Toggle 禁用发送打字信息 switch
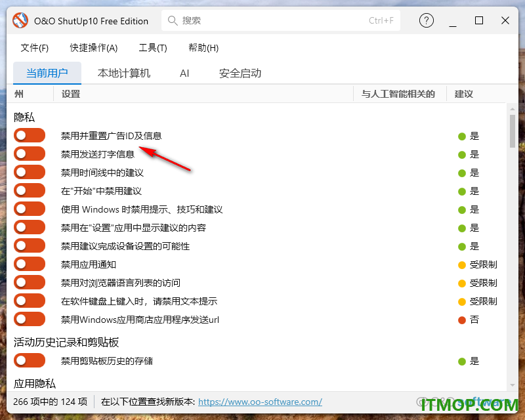 pos(30,154)
